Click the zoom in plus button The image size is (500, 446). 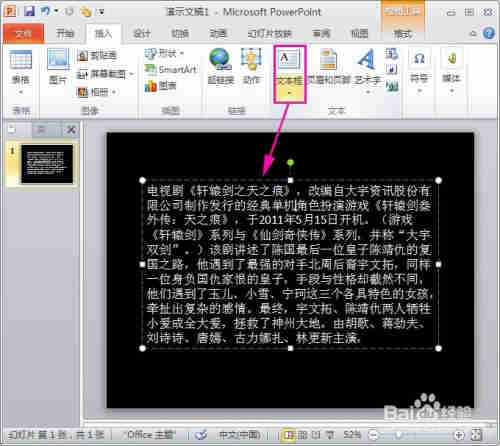coord(459,435)
